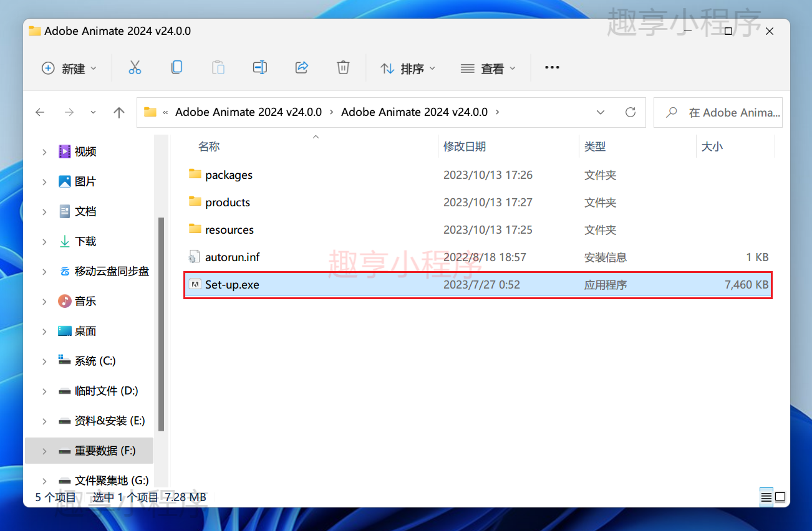Open the 新建 dropdown menu
The image size is (812, 531).
coord(69,68)
